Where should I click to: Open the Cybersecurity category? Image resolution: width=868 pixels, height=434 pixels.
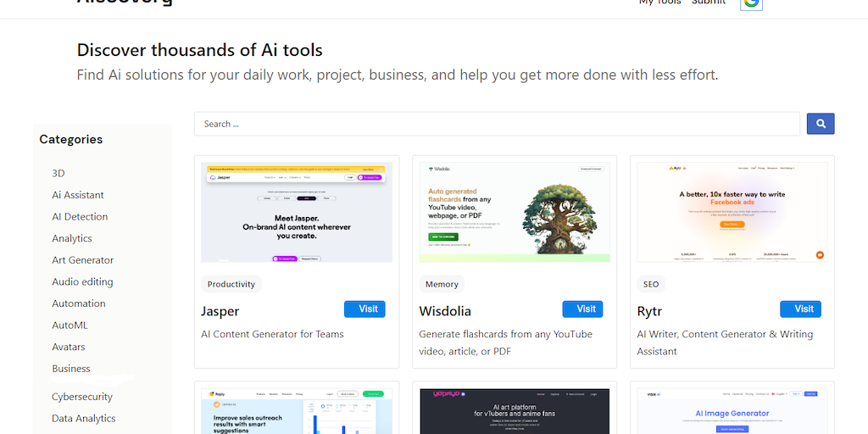point(82,397)
